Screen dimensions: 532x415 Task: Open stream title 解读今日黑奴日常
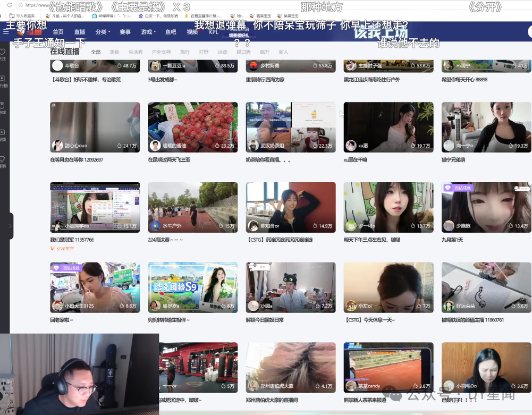(265, 320)
